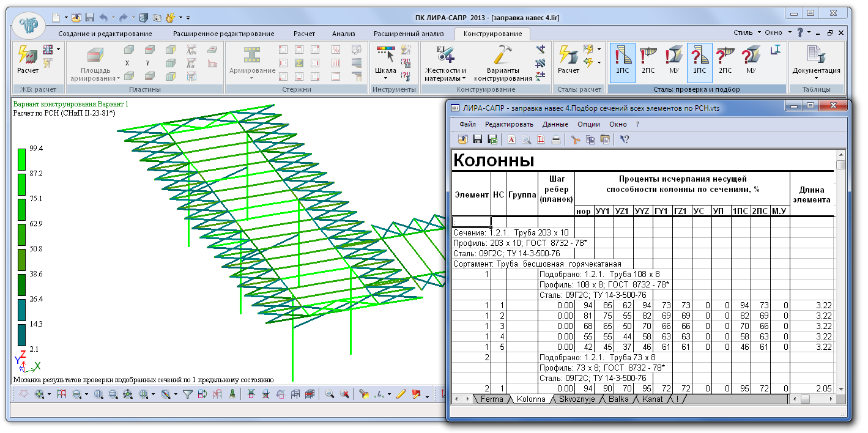Click the flashlight icon in bottom toolbar

pos(363,394)
